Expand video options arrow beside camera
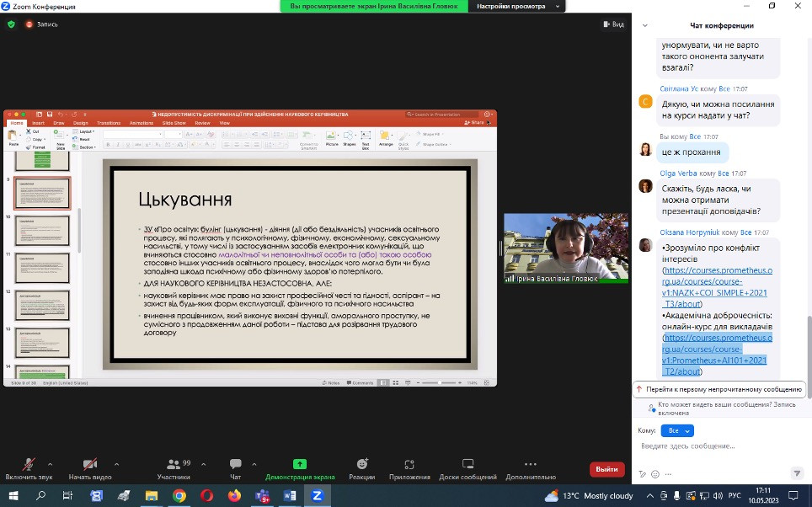 (116, 464)
